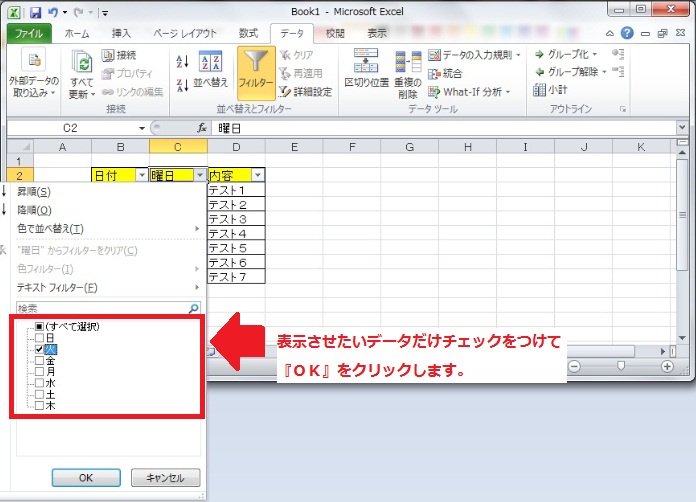Click the zoom slider handle
The width and height of the screenshot is (696, 502).
coord(621,366)
